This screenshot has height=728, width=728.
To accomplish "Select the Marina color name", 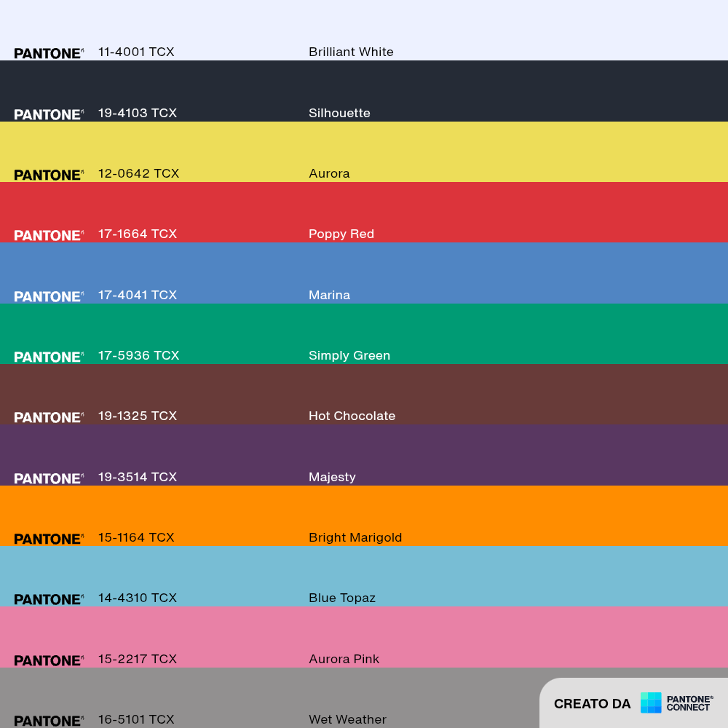I will pyautogui.click(x=329, y=296).
